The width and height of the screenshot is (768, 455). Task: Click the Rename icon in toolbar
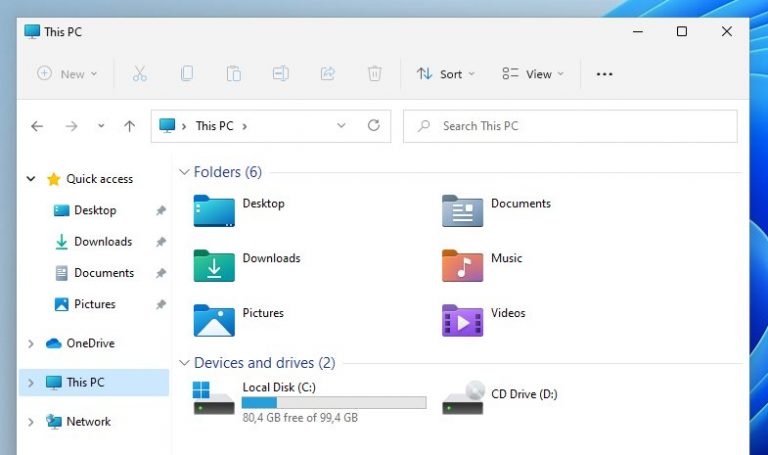tap(281, 74)
